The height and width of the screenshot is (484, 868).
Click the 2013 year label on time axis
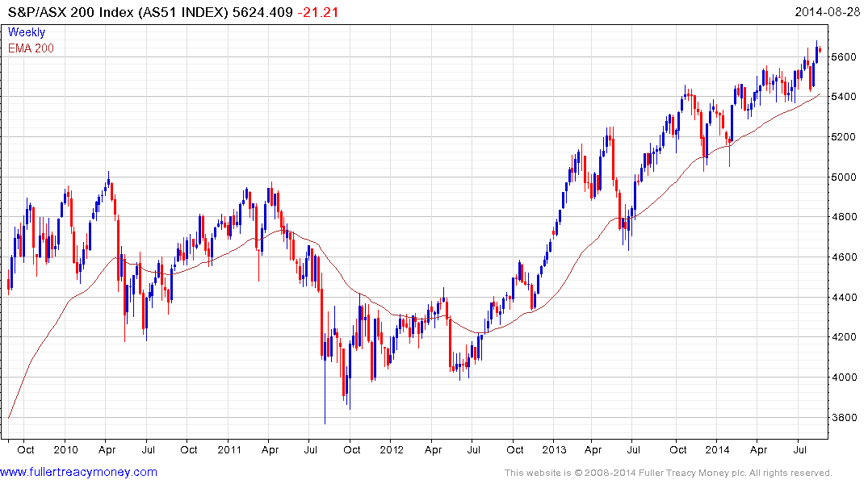click(x=554, y=449)
